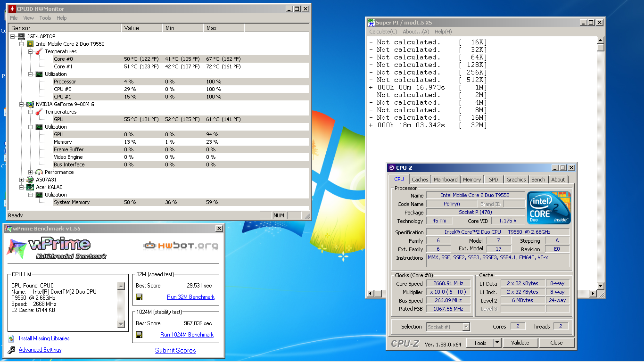Image resolution: width=644 pixels, height=362 pixels.
Task: Click the CPU List scroll down arrow
Action: (x=121, y=324)
